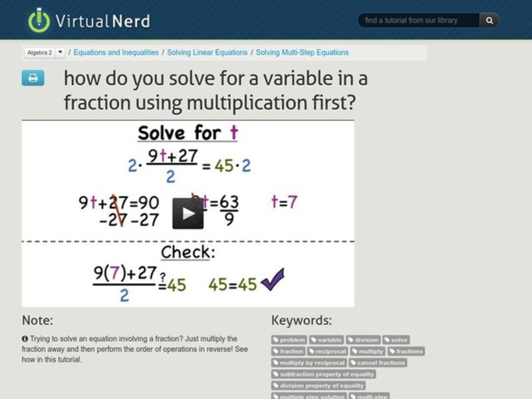Click the tag icon on 'division' keyword
This screenshot has height=399, width=532.
coord(350,339)
